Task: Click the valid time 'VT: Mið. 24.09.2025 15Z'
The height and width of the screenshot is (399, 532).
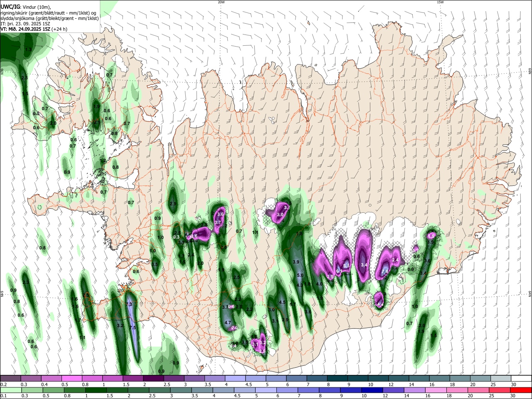Action: pos(25,29)
